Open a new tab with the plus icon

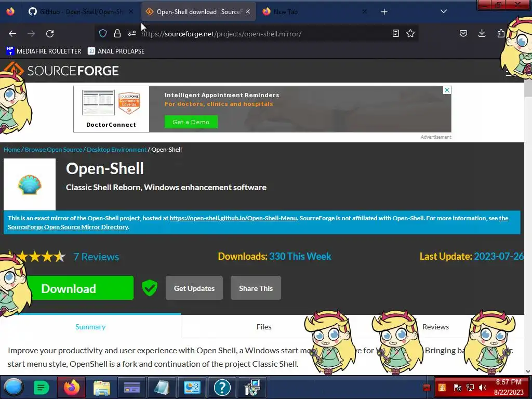[384, 12]
